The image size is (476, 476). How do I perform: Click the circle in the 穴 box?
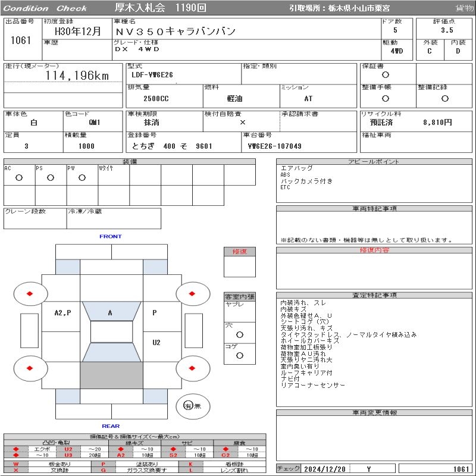click(240, 334)
